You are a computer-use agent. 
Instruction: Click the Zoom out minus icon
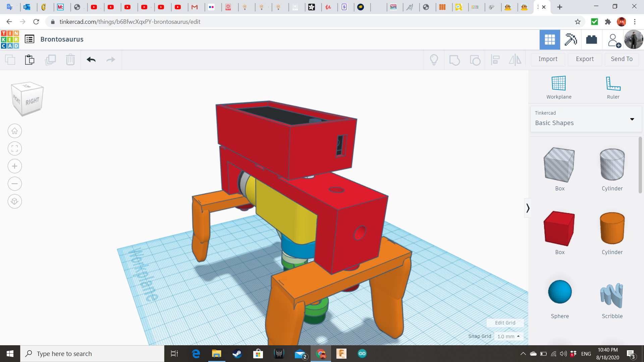14,184
